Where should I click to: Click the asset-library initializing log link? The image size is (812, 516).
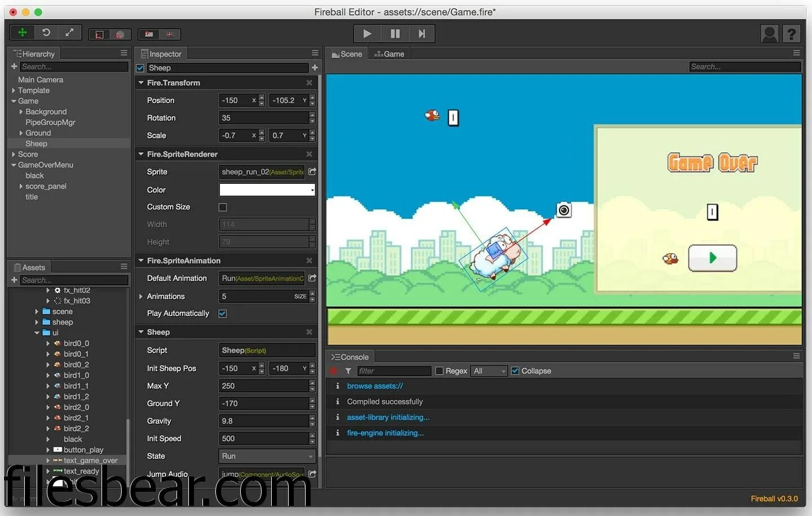click(x=388, y=417)
